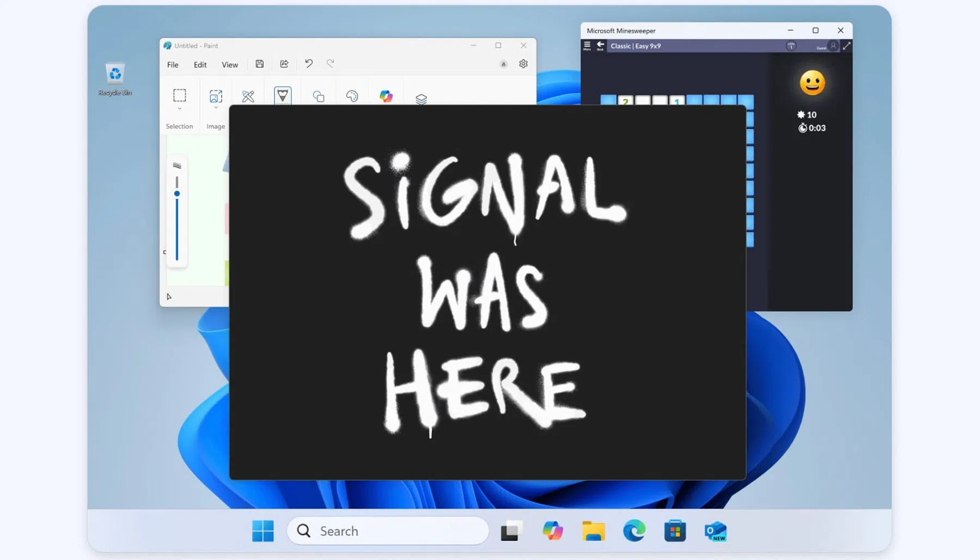Open the Colors palette icon
Screen dimensions: 980x560
point(352,96)
